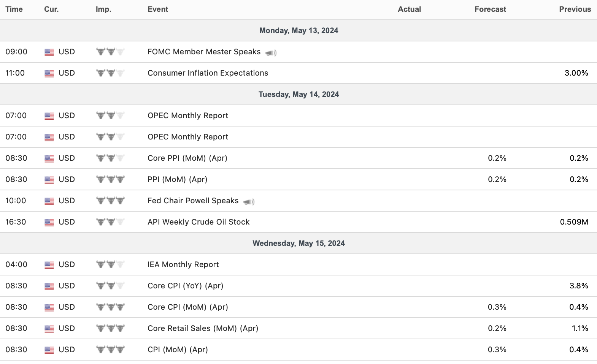The image size is (597, 364).
Task: Click the Imp. column header
Action: coord(103,9)
